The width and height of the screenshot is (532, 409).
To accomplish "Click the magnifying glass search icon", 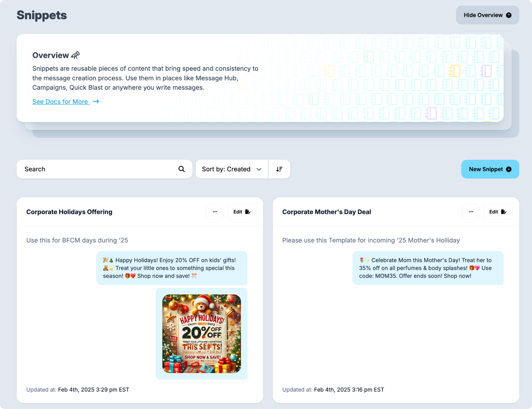I will [181, 169].
